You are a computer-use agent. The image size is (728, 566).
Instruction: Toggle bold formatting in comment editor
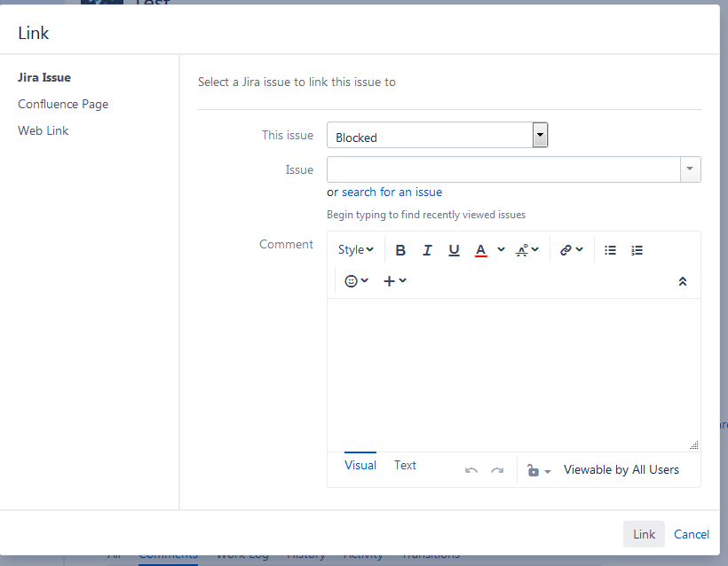(x=400, y=250)
